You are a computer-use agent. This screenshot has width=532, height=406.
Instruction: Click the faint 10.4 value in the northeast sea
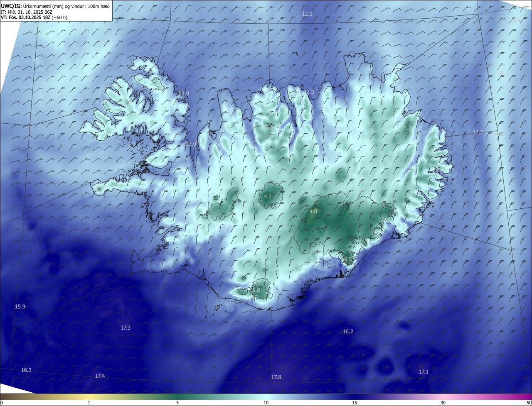[503, 73]
